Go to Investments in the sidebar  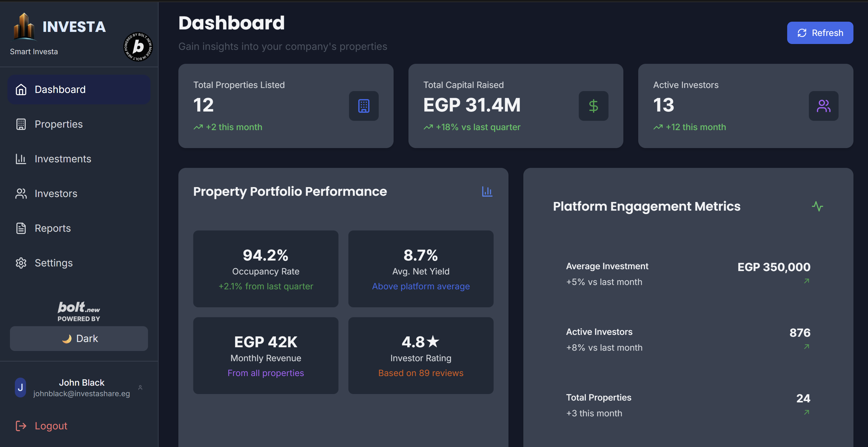pos(63,159)
